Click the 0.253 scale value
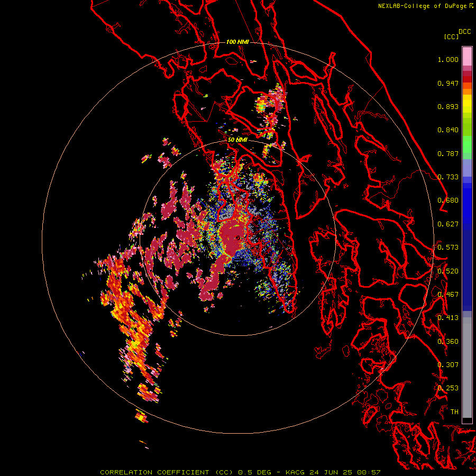The width and height of the screenshot is (476, 476). [x=448, y=388]
